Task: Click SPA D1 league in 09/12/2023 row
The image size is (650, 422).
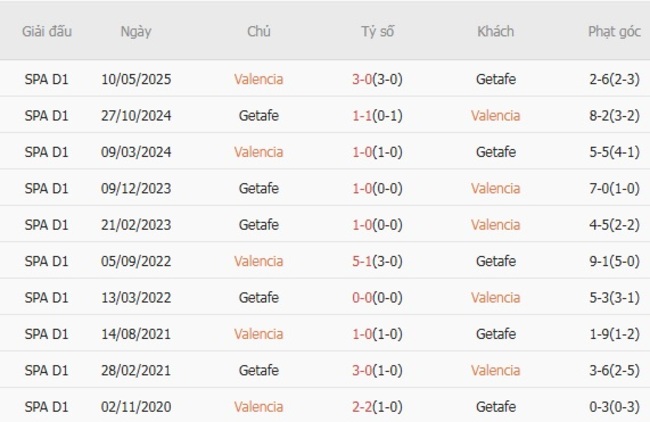Action: [x=46, y=188]
